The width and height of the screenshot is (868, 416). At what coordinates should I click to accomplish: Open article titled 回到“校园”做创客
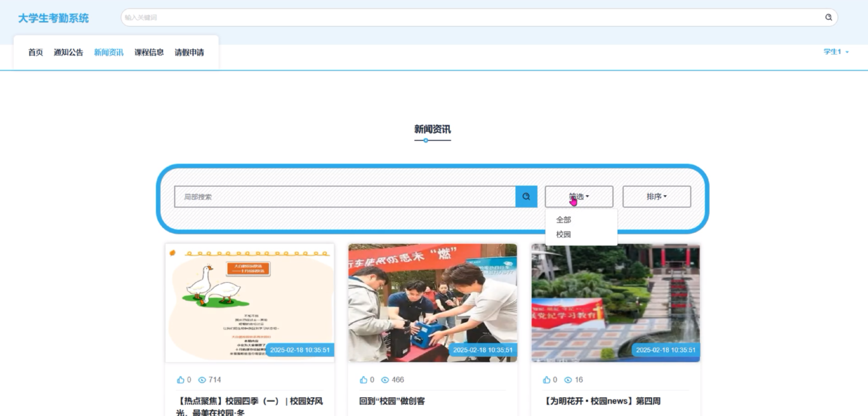(392, 401)
